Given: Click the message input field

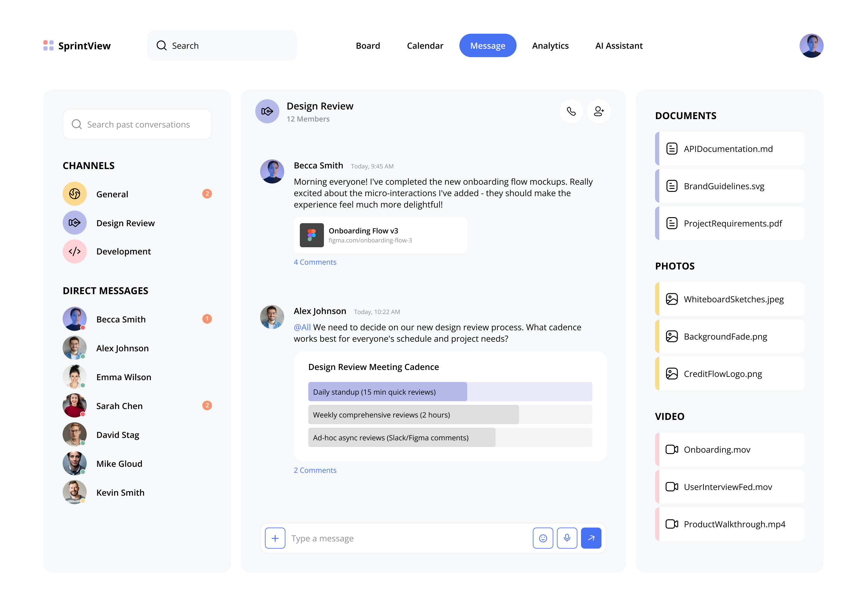Looking at the screenshot, I should 380,538.
